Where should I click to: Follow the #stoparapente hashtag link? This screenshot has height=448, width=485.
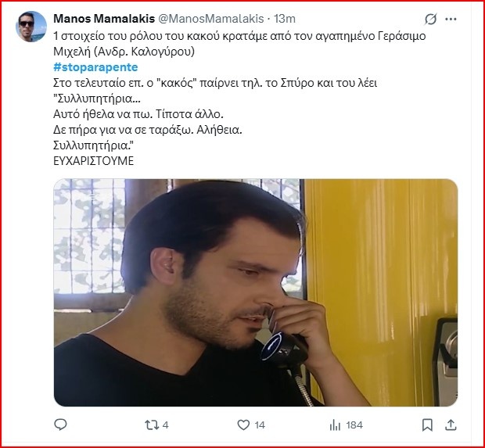[x=95, y=67]
